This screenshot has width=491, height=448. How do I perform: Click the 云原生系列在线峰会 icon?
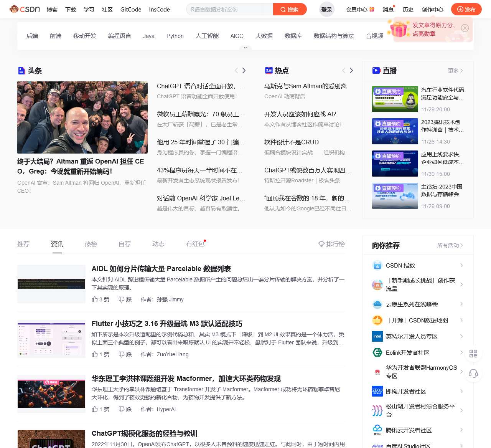click(x=377, y=304)
